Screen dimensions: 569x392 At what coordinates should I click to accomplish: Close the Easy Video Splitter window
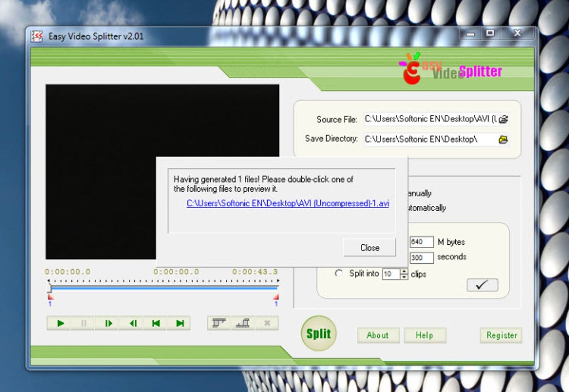coord(518,33)
